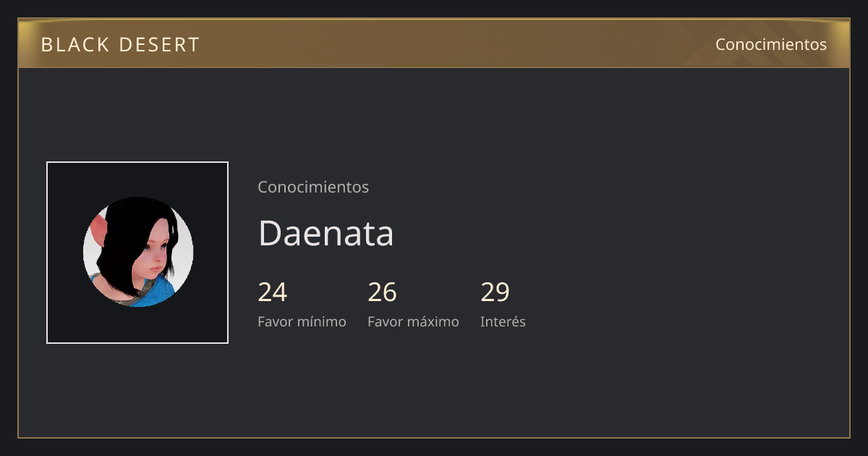Select the Favor máximo value 26
Image resolution: width=868 pixels, height=456 pixels.
click(382, 292)
